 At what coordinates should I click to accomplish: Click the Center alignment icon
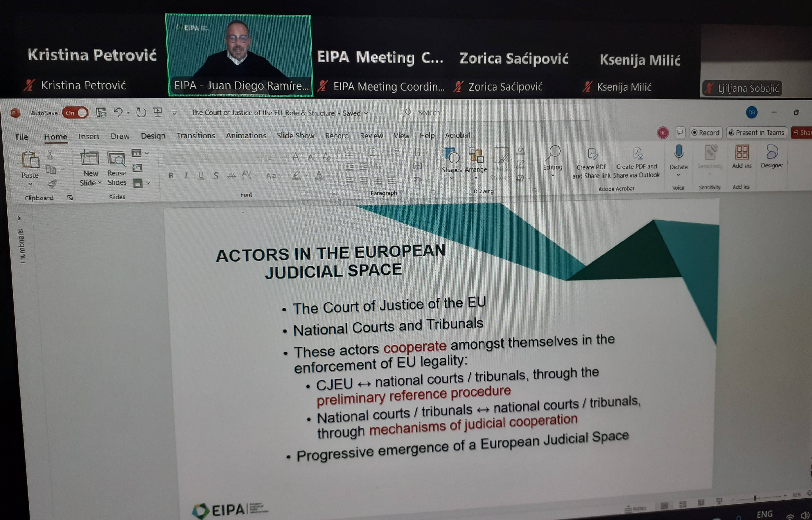click(x=364, y=181)
